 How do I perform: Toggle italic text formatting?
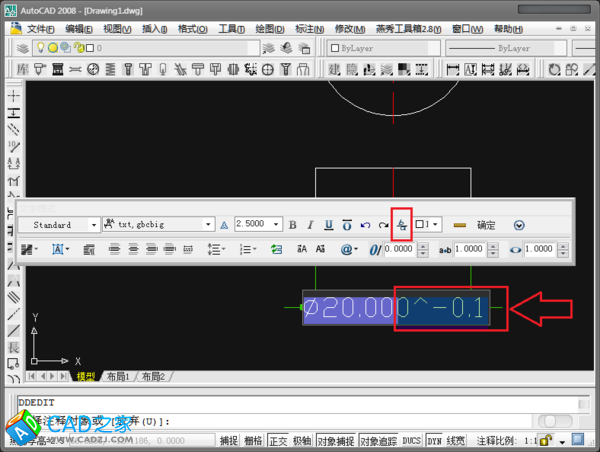(x=311, y=225)
